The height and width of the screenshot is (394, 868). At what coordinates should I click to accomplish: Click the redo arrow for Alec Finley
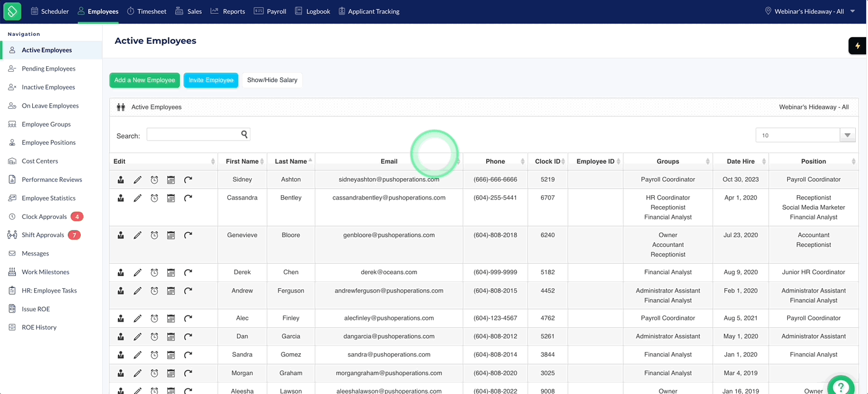(x=188, y=319)
